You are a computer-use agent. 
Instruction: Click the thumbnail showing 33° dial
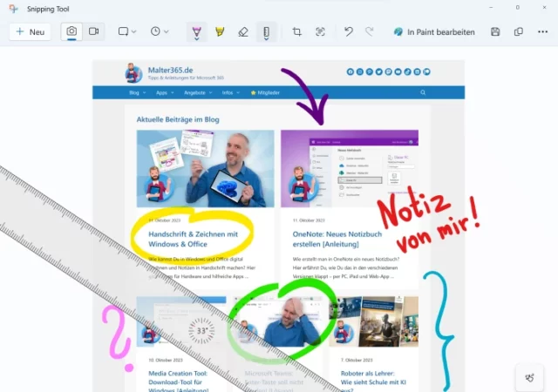pos(181,321)
